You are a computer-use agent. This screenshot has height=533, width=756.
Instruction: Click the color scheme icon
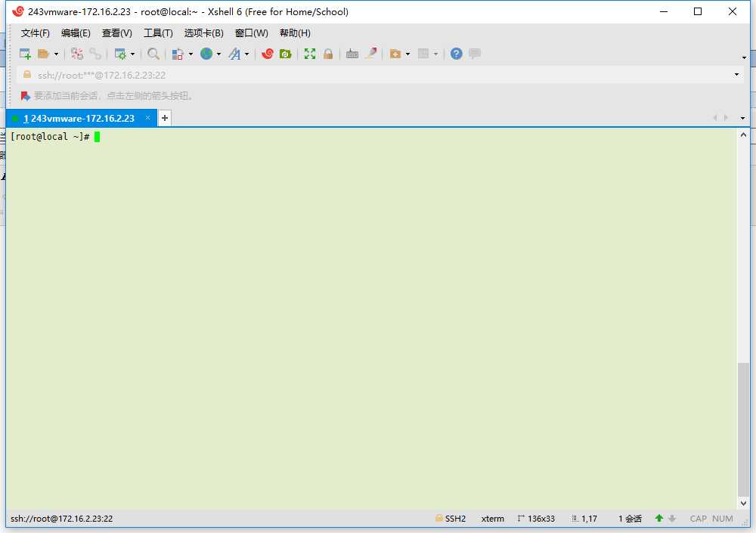point(178,54)
